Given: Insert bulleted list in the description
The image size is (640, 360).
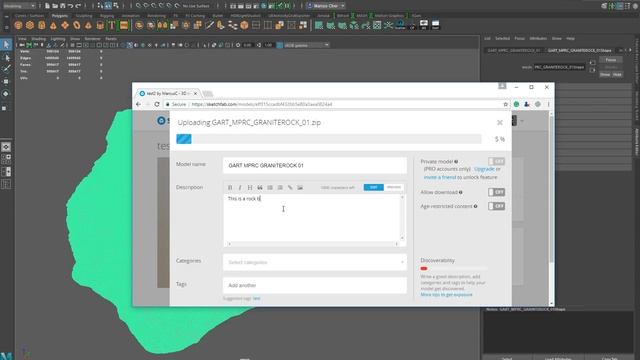Looking at the screenshot, I should 270,187.
